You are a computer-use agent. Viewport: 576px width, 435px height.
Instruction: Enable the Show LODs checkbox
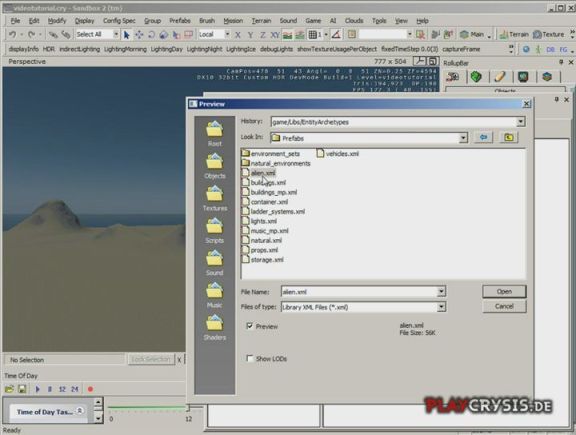pyautogui.click(x=250, y=358)
